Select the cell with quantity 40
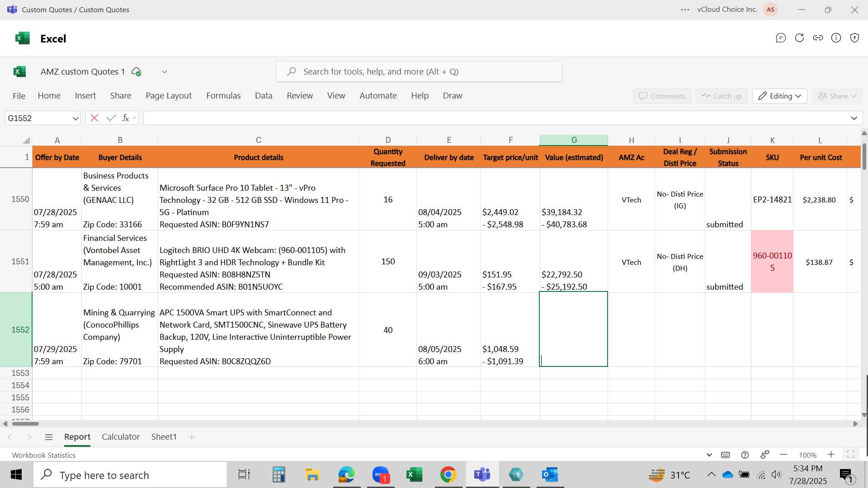 [387, 330]
